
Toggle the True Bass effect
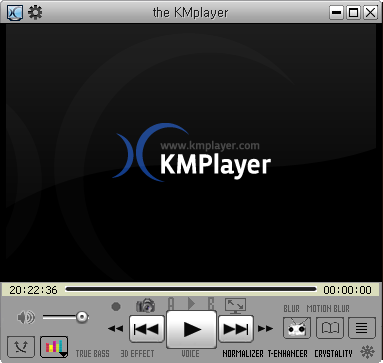[x=93, y=354]
